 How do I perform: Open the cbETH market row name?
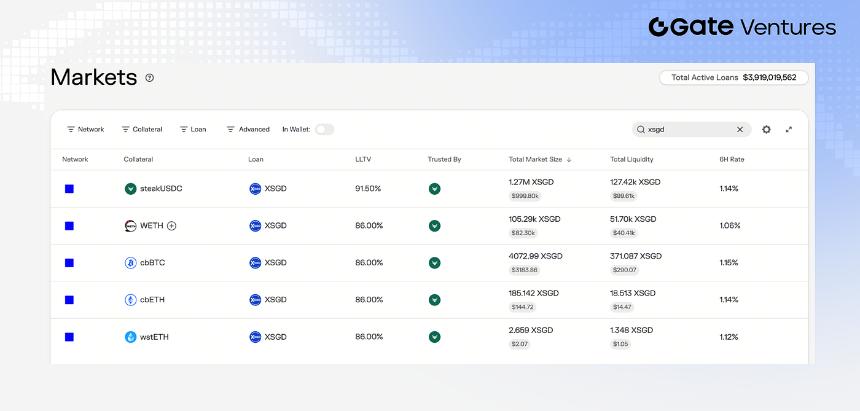pos(152,300)
